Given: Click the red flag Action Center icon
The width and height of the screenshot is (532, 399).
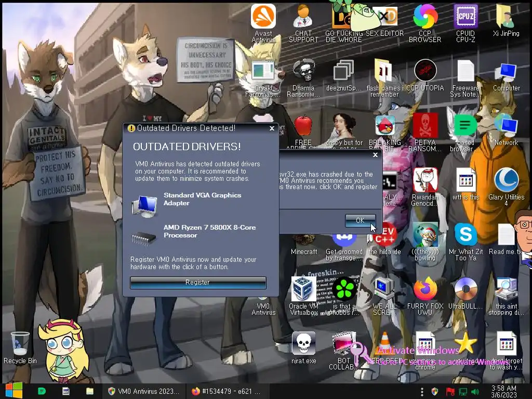Looking at the screenshot, I should pyautogui.click(x=450, y=392).
